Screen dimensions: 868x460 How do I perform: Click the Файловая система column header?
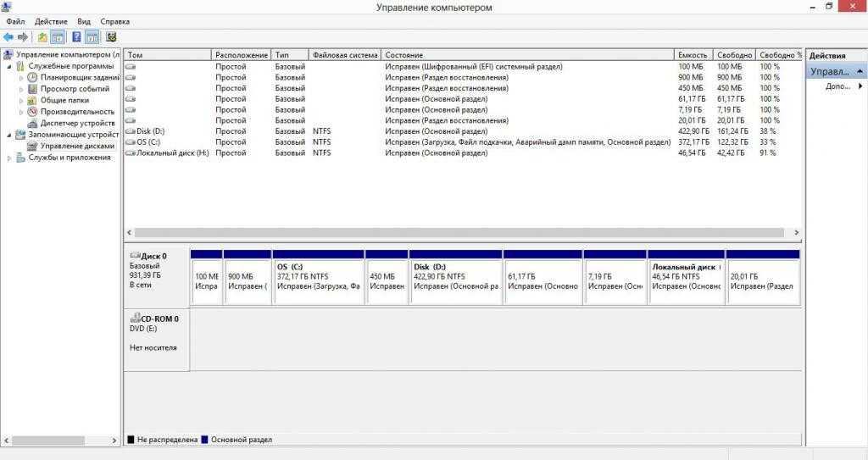pos(344,55)
